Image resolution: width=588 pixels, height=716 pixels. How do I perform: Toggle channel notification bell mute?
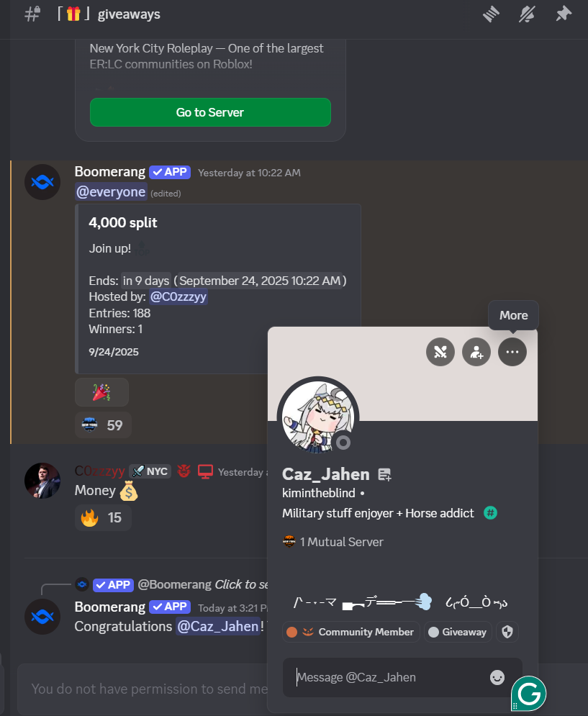coord(528,14)
